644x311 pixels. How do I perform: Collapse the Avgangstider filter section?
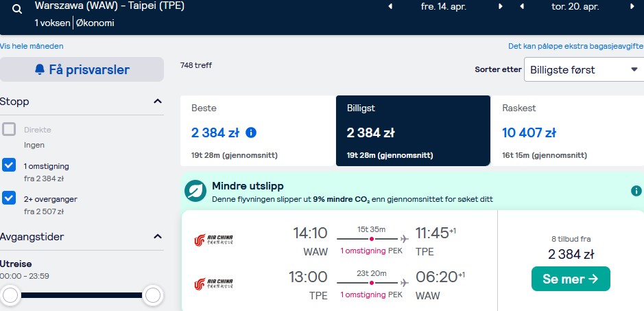click(158, 237)
